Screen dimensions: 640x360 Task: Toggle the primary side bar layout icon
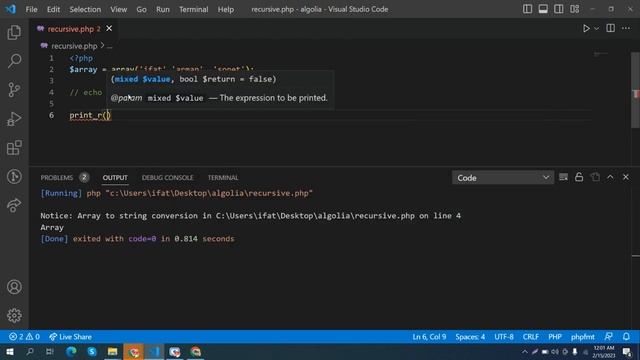tap(527, 9)
